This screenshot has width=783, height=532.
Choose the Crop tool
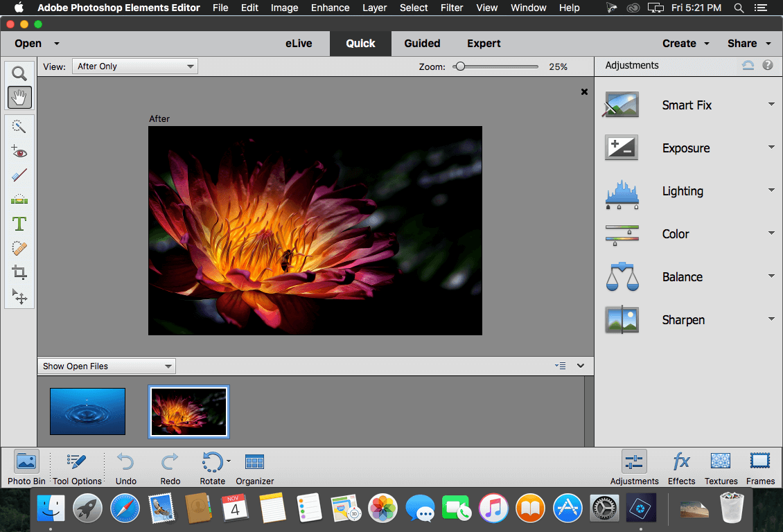tap(19, 272)
